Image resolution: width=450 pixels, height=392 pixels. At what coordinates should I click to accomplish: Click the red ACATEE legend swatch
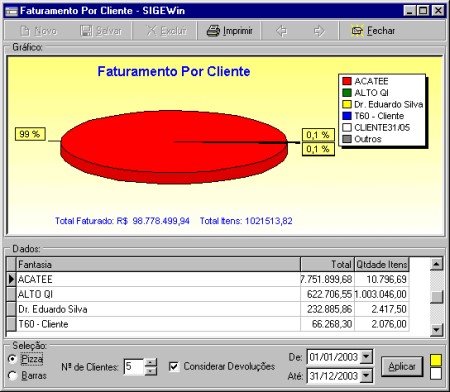(x=347, y=81)
